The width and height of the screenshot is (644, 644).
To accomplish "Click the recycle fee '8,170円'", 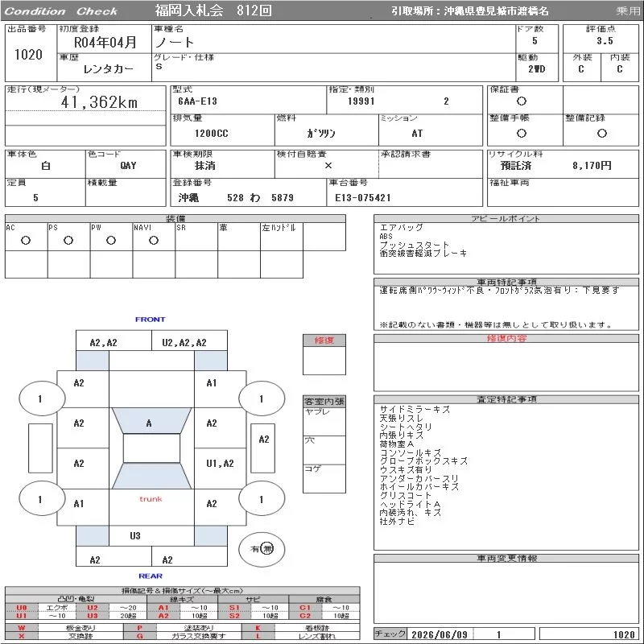I will 592,166.
